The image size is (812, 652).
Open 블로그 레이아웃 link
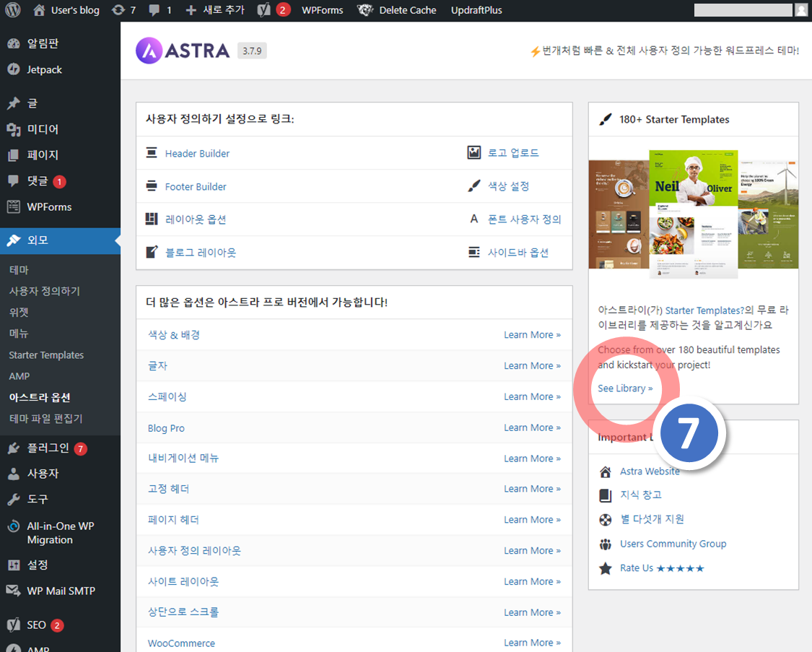coord(201,252)
